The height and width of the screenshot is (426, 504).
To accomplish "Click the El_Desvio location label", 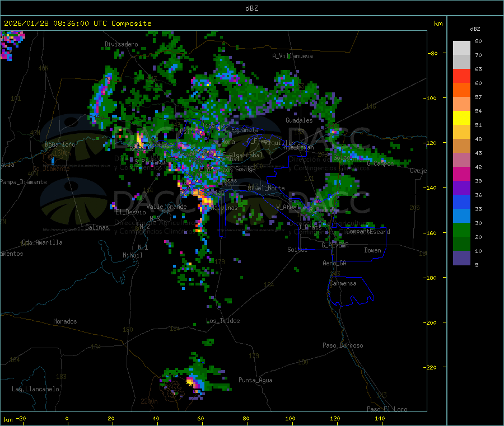I will [131, 212].
